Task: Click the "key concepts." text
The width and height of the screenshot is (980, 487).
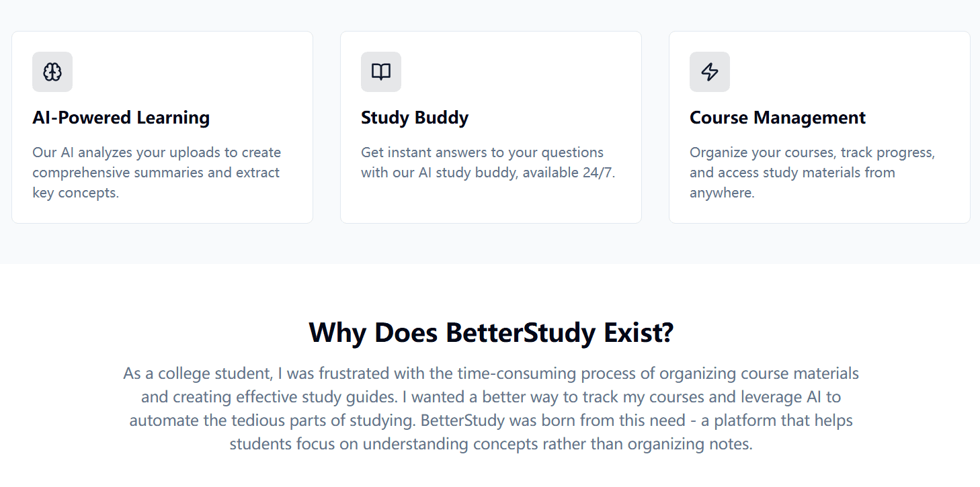Action: (75, 193)
